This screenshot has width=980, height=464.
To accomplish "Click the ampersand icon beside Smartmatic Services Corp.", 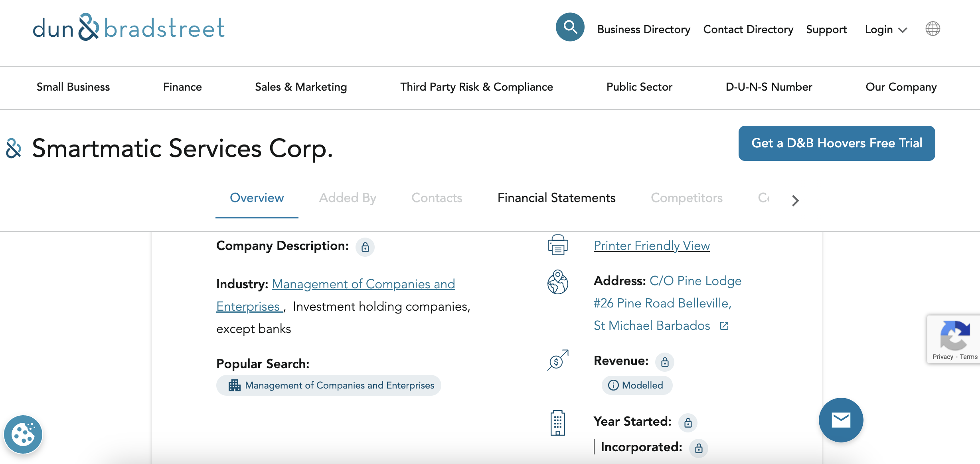I will 14,149.
